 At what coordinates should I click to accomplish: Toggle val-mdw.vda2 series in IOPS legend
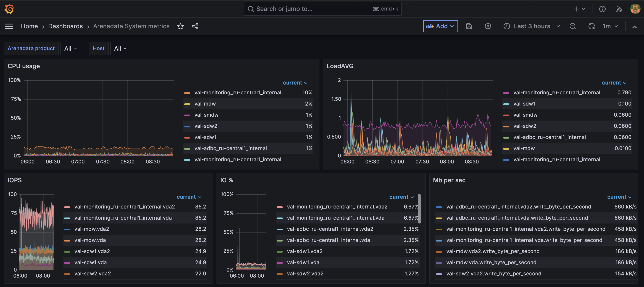tap(92, 229)
